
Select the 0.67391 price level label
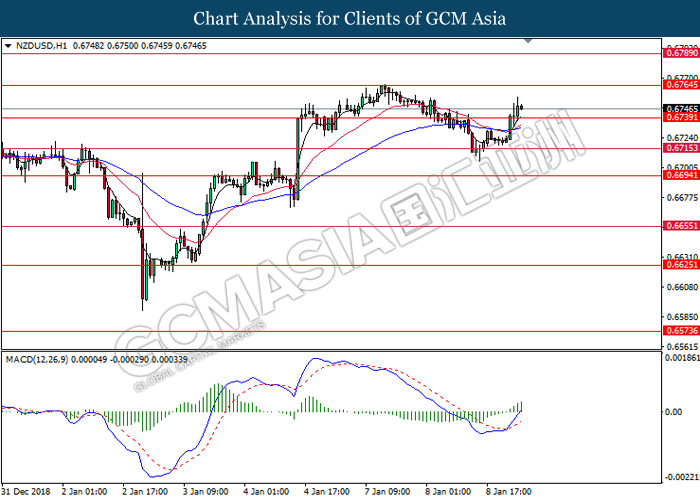point(680,118)
